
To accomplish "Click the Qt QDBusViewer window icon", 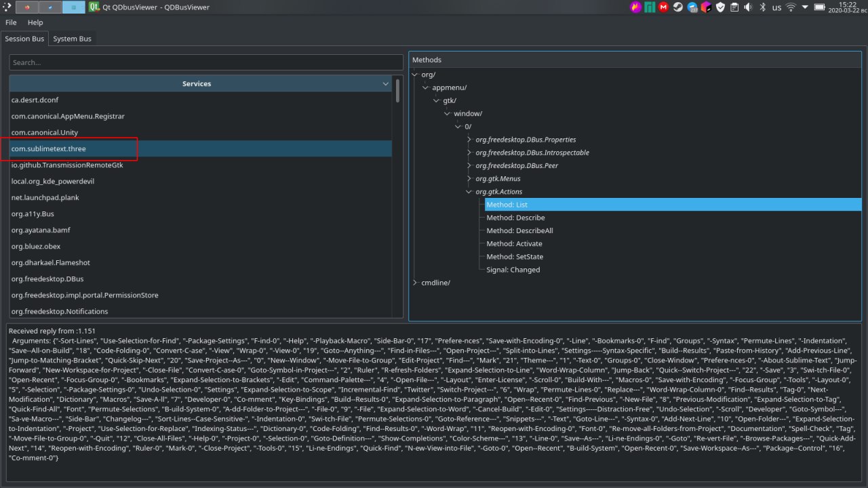I will pos(94,7).
